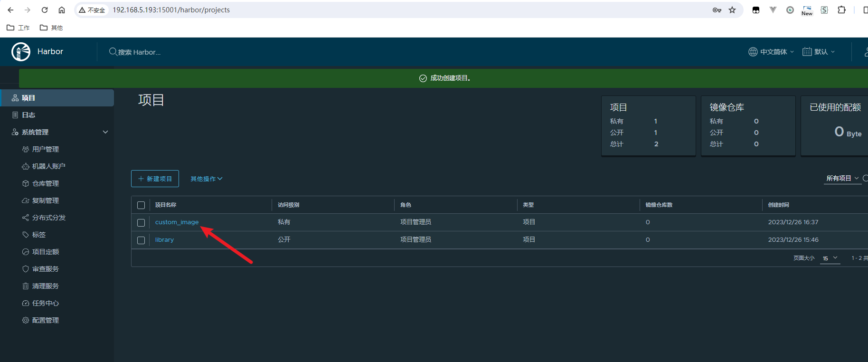
Task: Click the user management icon
Action: tap(26, 149)
